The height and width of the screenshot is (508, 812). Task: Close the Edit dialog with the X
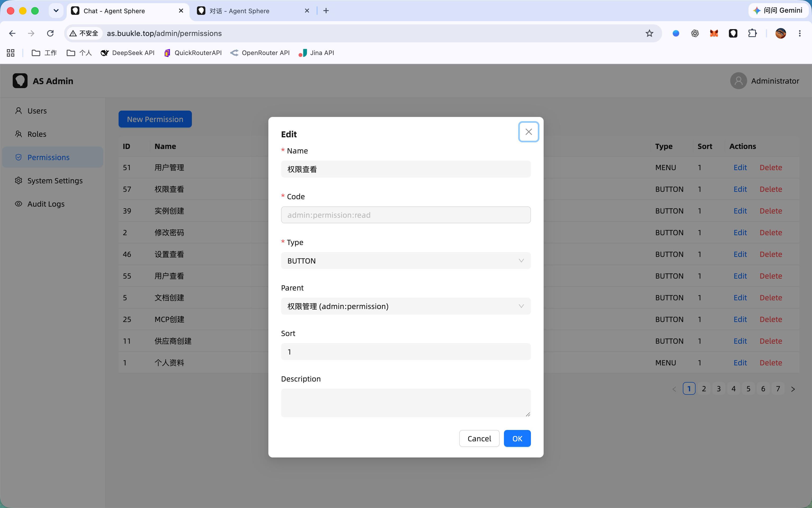pos(528,132)
